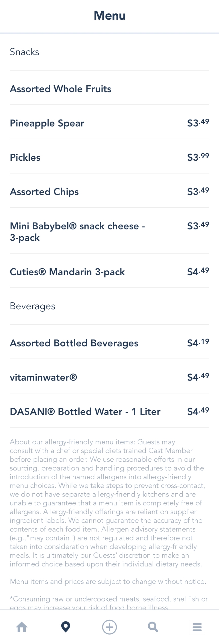Tap the home icon in bottom navigation
Viewport: 219px width, 644px height.
(x=22, y=627)
